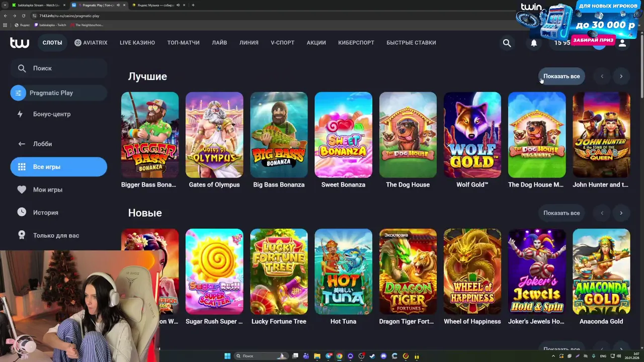
Task: Open Wheel of Happiness slot
Action: click(472, 271)
